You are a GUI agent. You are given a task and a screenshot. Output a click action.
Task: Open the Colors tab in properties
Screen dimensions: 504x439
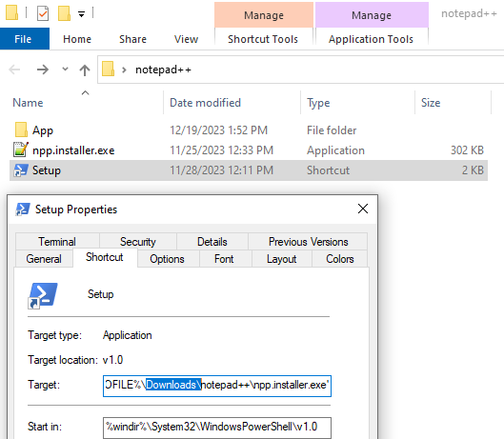click(x=340, y=259)
